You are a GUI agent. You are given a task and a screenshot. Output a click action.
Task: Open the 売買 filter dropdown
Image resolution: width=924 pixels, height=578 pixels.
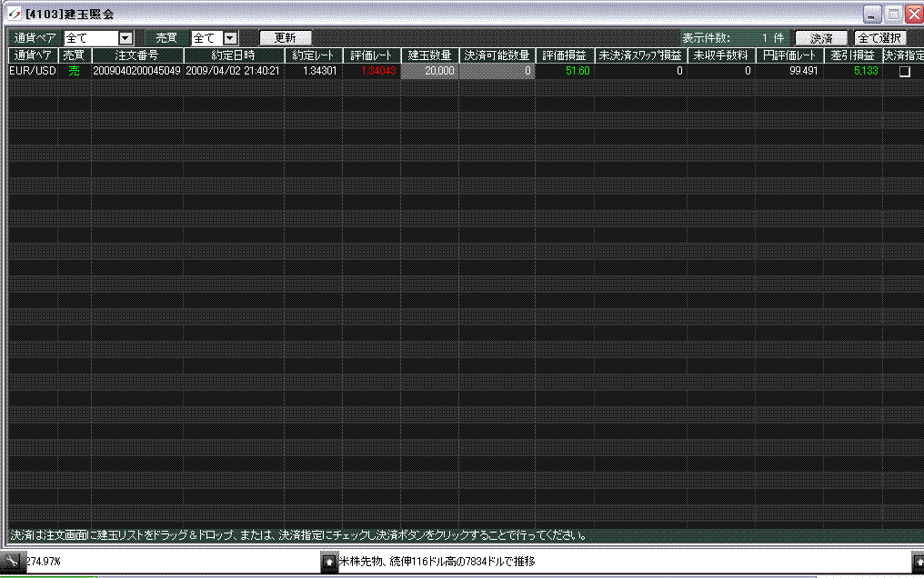click(x=231, y=38)
